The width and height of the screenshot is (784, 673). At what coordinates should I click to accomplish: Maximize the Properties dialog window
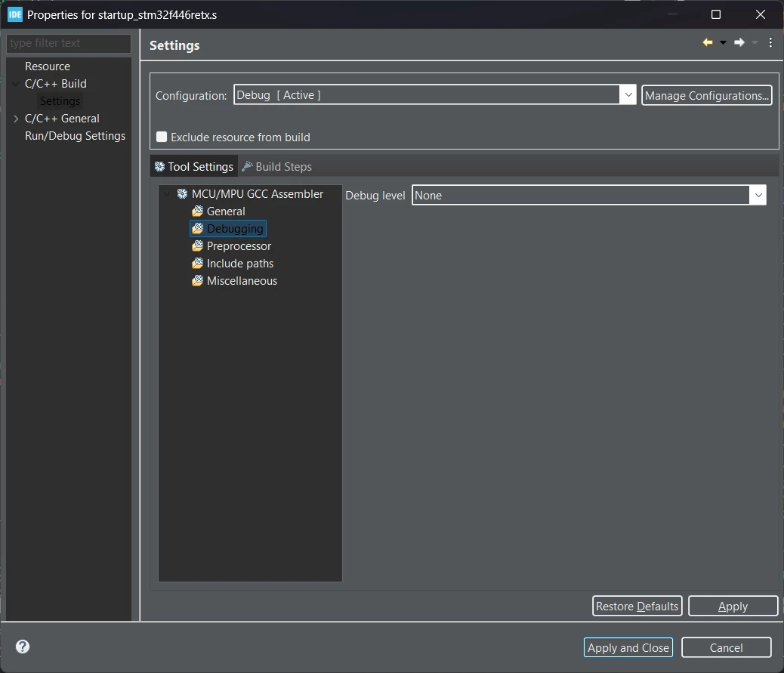coord(716,14)
